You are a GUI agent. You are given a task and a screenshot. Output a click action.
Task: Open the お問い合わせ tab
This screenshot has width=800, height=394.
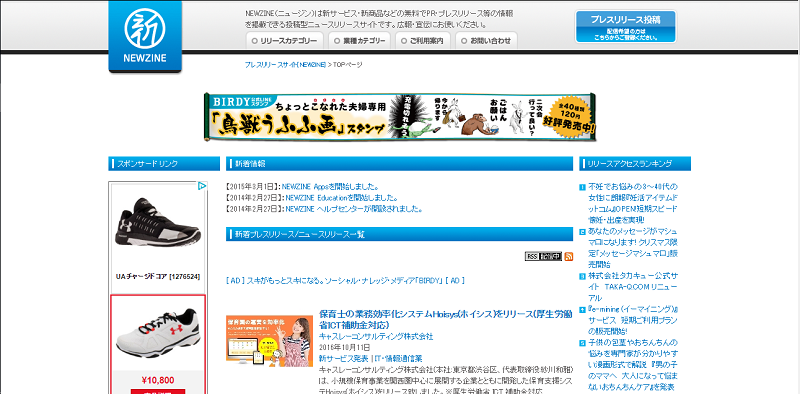coord(486,41)
